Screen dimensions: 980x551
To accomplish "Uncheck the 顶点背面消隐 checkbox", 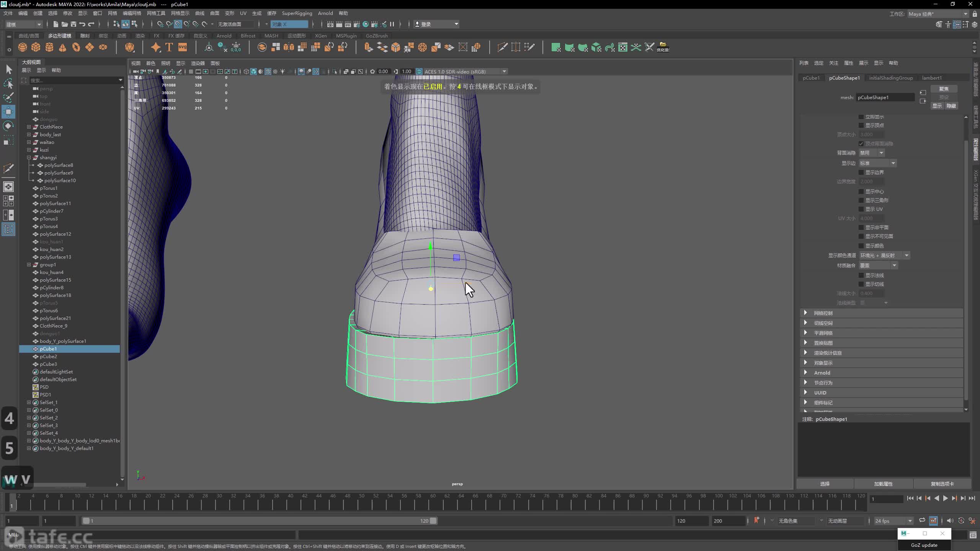I will pyautogui.click(x=861, y=143).
